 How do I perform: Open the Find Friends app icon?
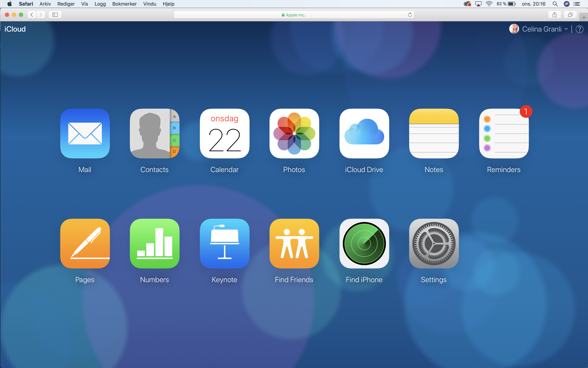click(294, 243)
